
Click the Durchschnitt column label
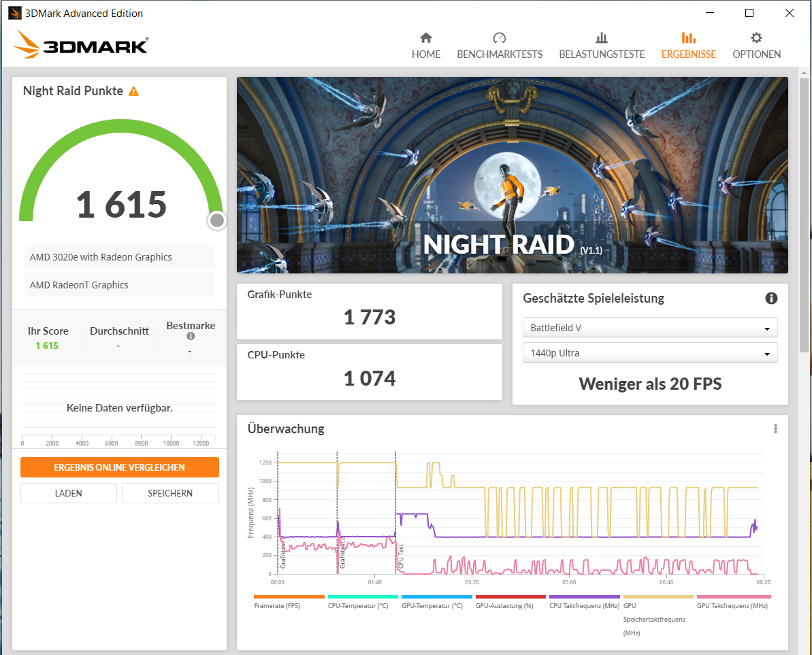[119, 331]
